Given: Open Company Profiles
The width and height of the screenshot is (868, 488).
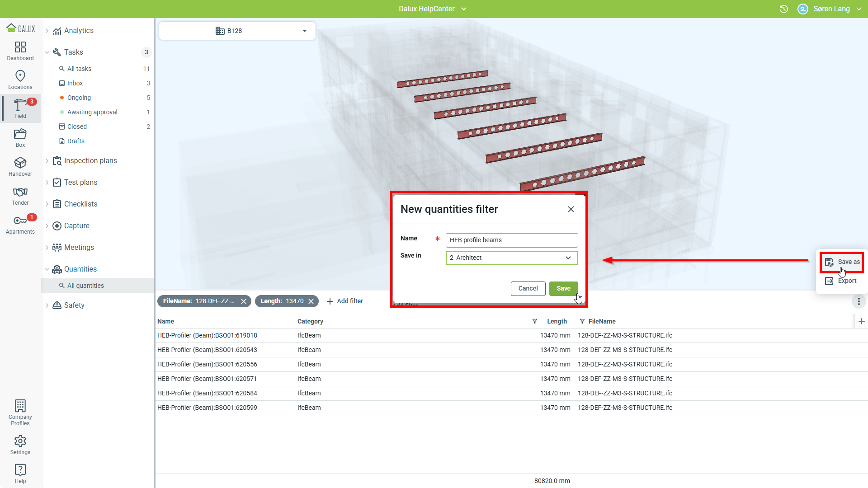Looking at the screenshot, I should point(20,412).
